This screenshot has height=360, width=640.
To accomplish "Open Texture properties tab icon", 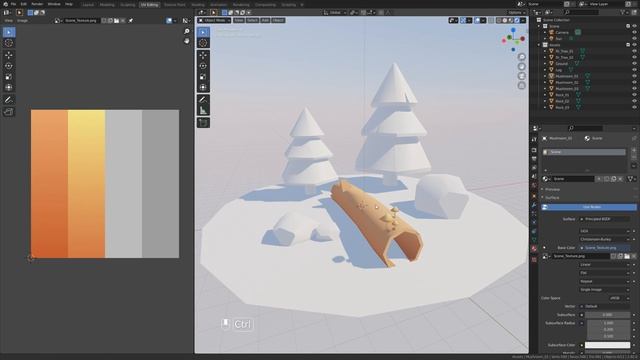I will coord(534,260).
